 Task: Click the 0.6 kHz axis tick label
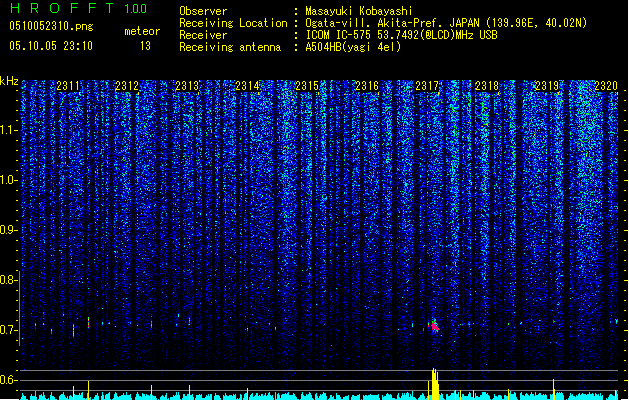pyautogui.click(x=9, y=380)
